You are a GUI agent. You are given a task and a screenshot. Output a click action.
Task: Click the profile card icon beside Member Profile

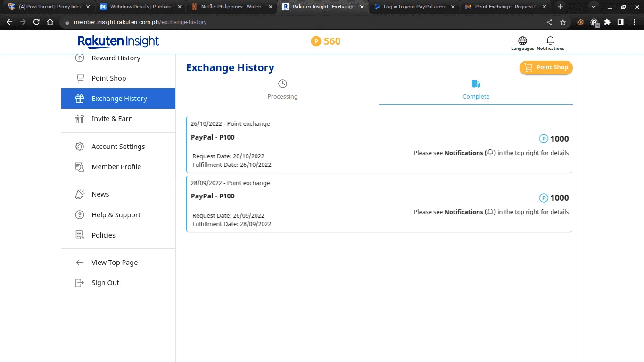pos(80,167)
